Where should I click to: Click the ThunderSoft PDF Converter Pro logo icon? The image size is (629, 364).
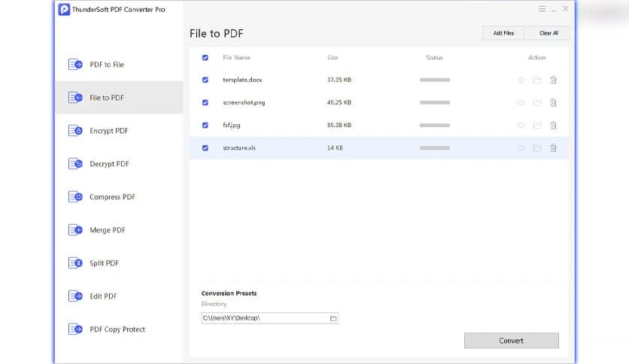(x=64, y=9)
